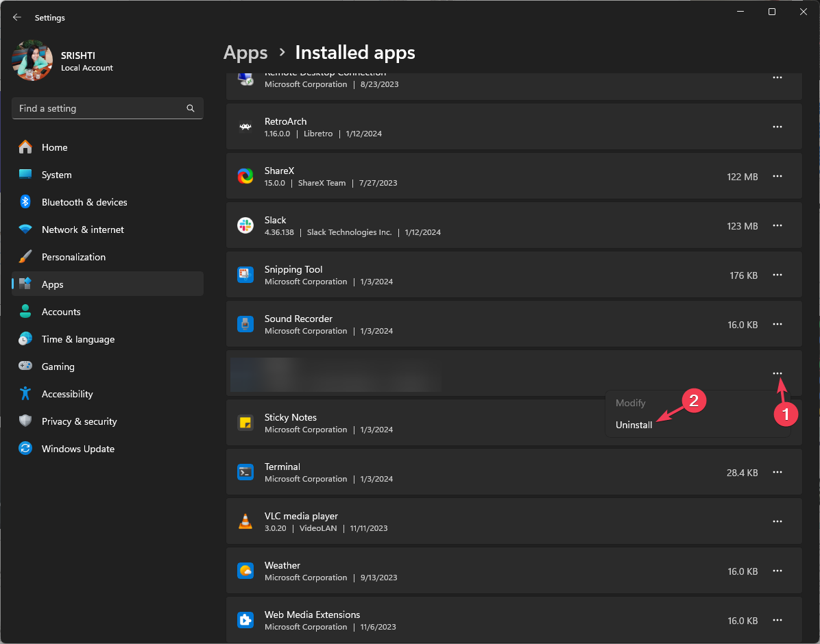This screenshot has width=820, height=644.
Task: Minimize the Settings window
Action: point(740,12)
